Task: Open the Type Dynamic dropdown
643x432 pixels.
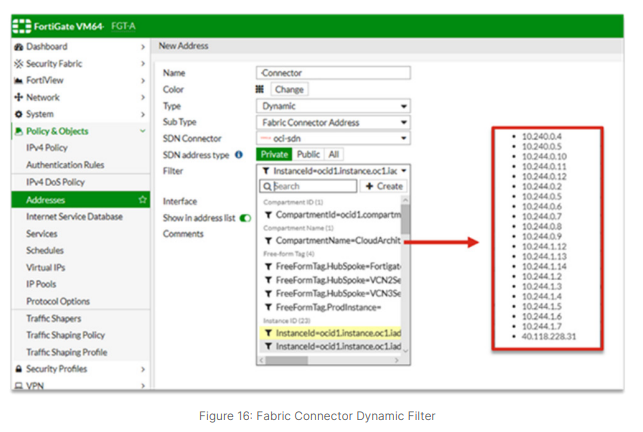Action: [333, 106]
